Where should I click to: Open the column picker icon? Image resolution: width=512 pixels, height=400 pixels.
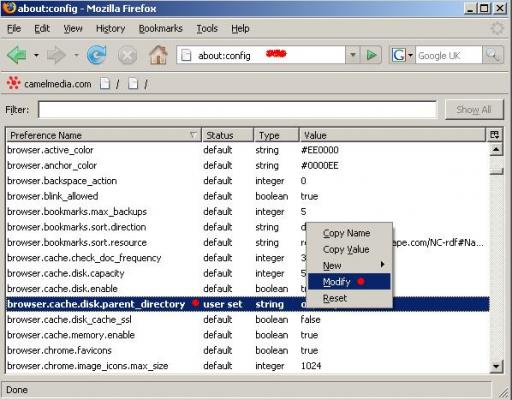495,135
